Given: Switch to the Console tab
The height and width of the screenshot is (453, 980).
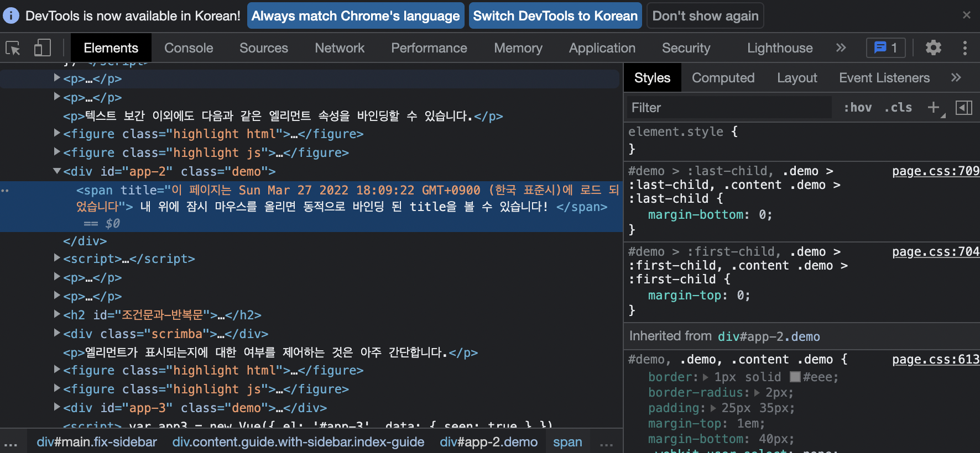Looking at the screenshot, I should [x=189, y=48].
